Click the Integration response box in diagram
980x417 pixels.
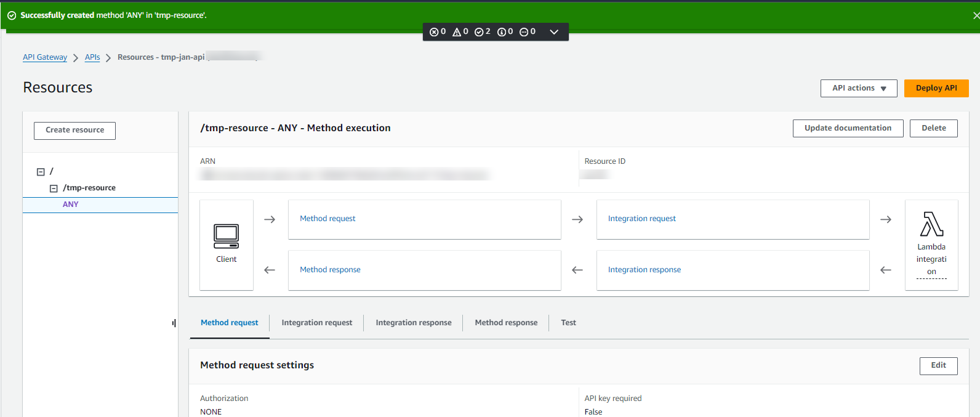pyautogui.click(x=733, y=270)
